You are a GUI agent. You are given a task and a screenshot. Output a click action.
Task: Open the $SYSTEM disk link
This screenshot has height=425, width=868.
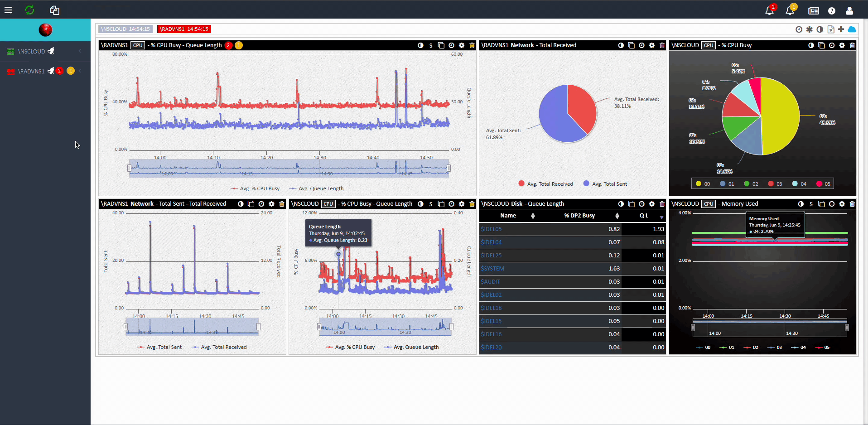[492, 269]
